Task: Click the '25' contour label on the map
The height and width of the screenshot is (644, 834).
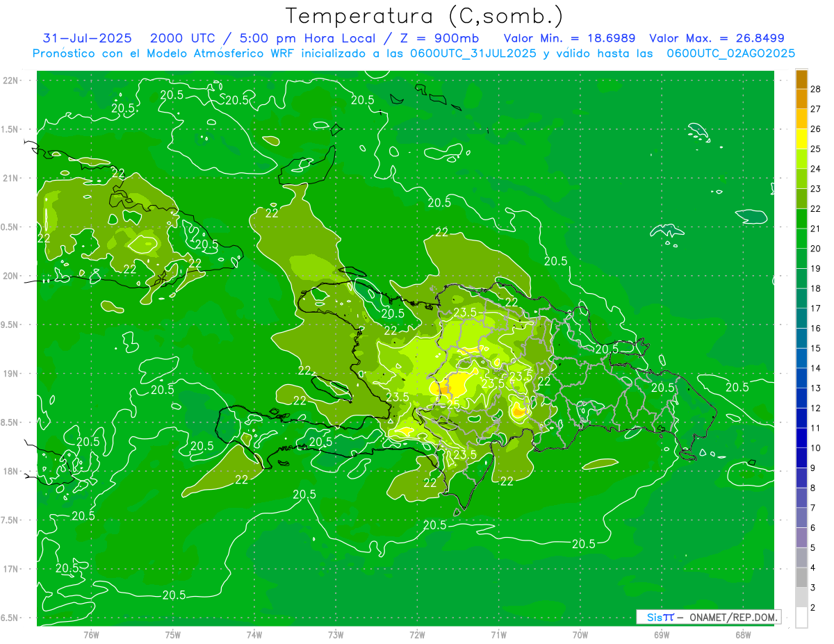Action: point(452,404)
